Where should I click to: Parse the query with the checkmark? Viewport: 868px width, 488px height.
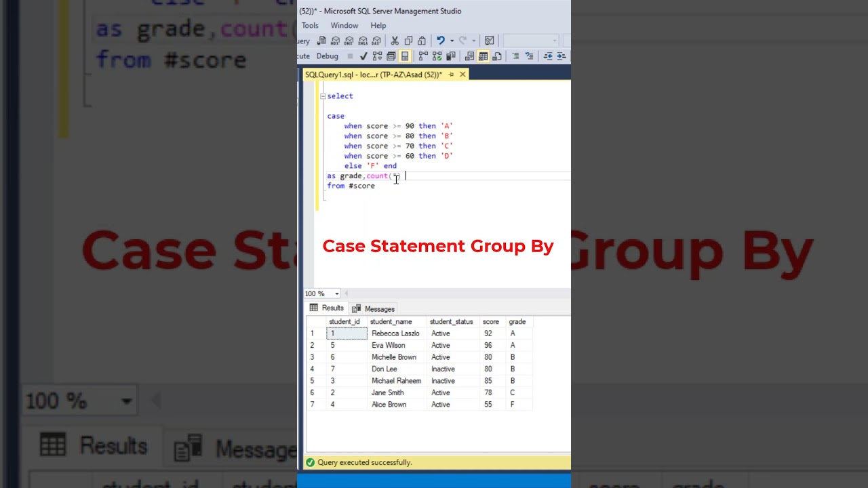[x=363, y=56]
